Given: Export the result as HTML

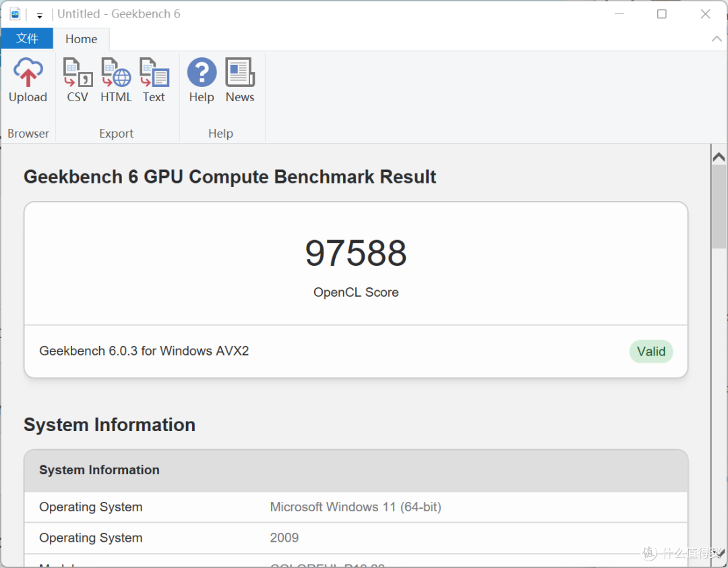Looking at the screenshot, I should [116, 80].
